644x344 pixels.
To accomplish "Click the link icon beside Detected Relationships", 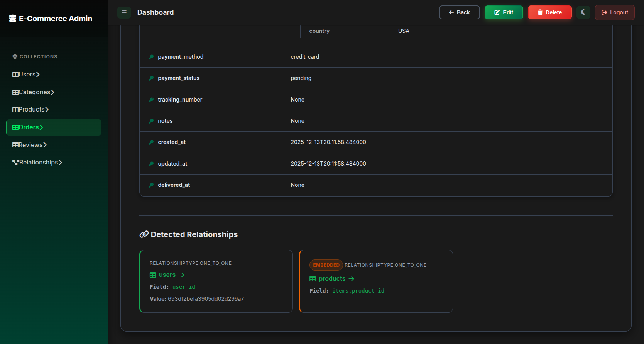I will coord(144,234).
